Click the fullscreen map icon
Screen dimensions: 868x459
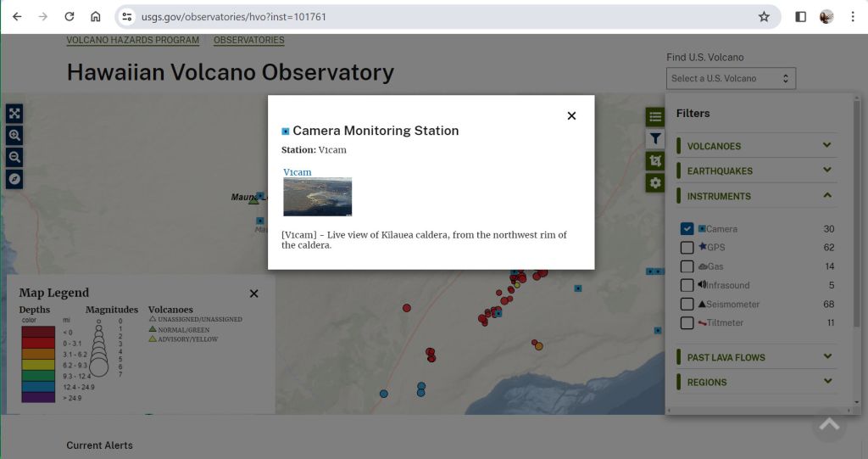[14, 114]
